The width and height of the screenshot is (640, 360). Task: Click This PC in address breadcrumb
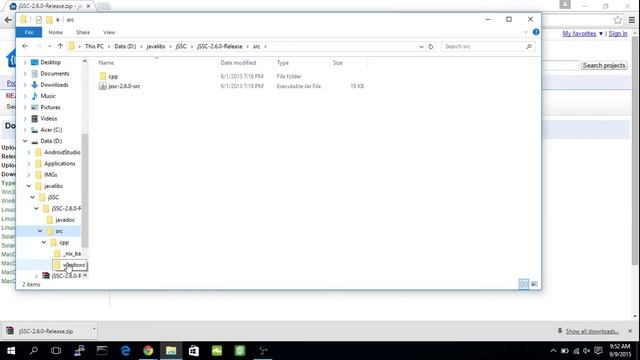(x=94, y=47)
